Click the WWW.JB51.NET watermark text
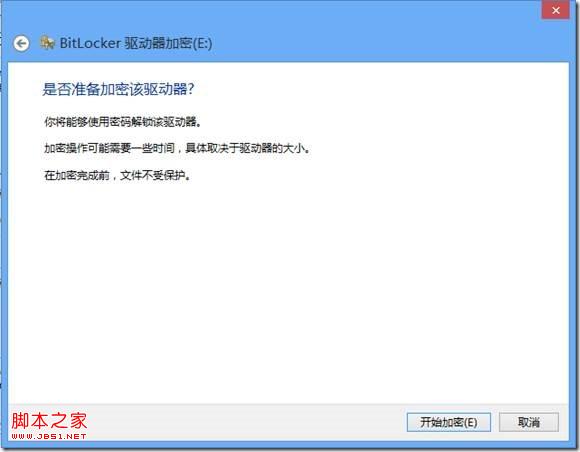The width and height of the screenshot is (580, 452). [49, 436]
